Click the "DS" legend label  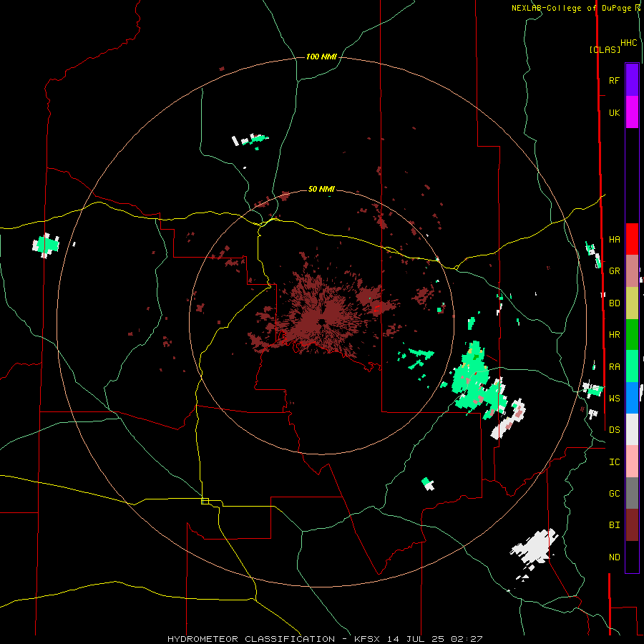click(614, 429)
